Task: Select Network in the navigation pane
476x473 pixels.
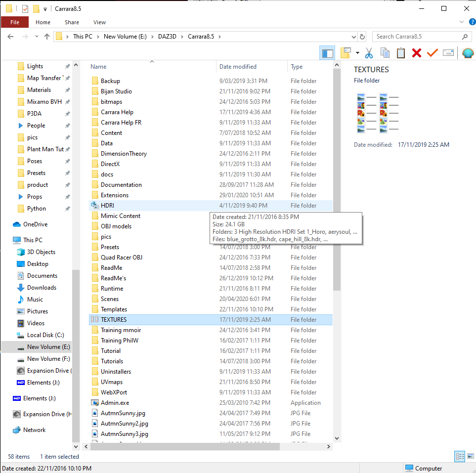Action: tap(34, 430)
